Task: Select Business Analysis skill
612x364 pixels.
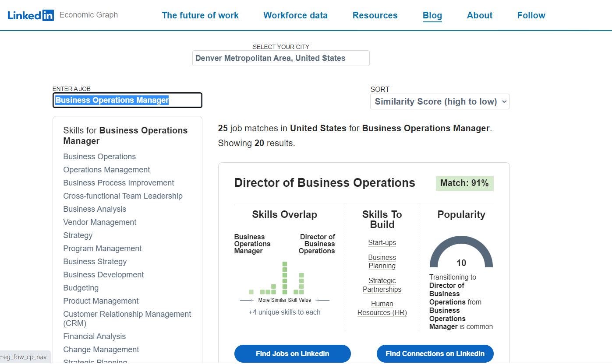Action: [95, 209]
